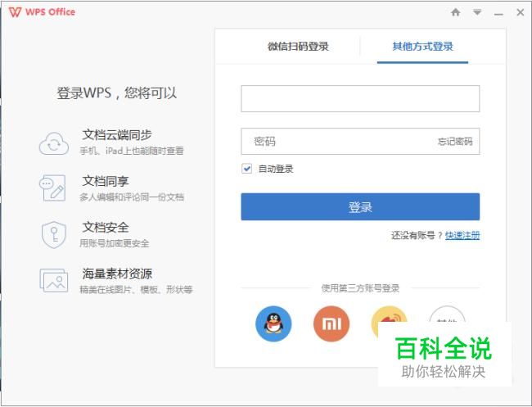Click the 使用第三方账号登录 label
Viewport: 532px width, 407px height.
pos(360,288)
